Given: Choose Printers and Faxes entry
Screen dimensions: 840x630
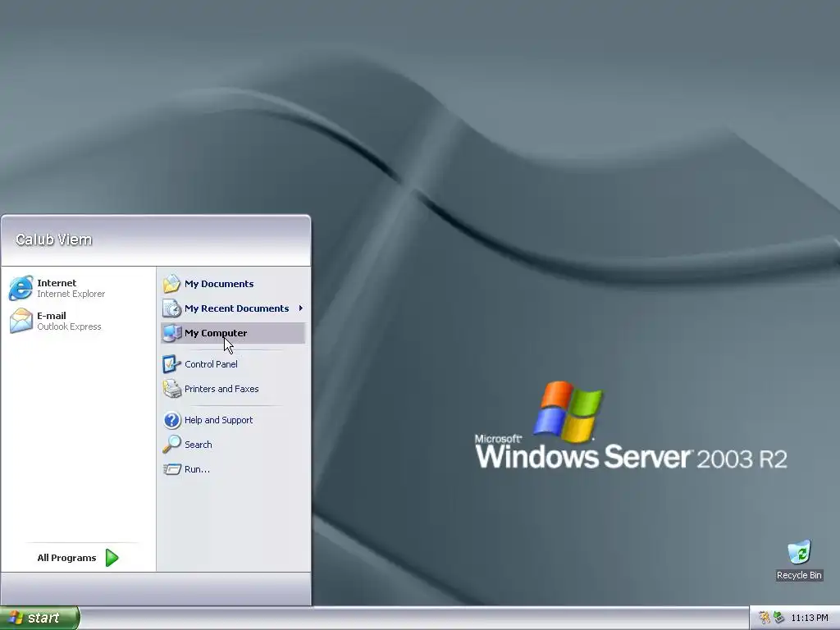Looking at the screenshot, I should (x=233, y=389).
